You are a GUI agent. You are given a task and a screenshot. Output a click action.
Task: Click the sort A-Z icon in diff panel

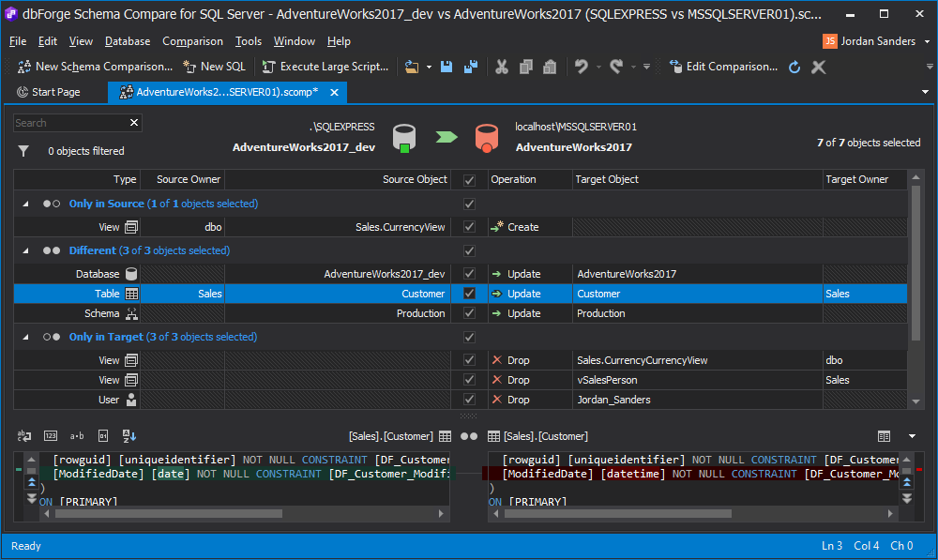coord(129,436)
